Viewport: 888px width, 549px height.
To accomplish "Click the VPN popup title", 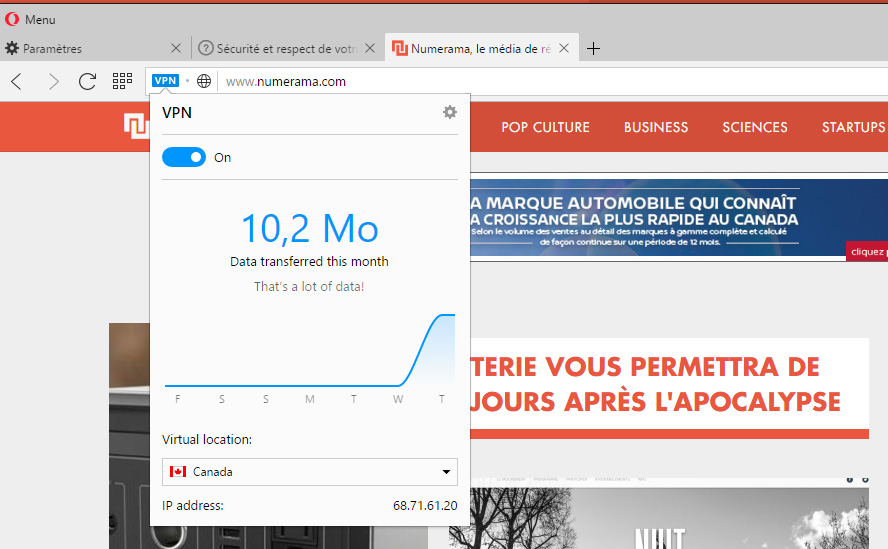I will click(x=177, y=113).
